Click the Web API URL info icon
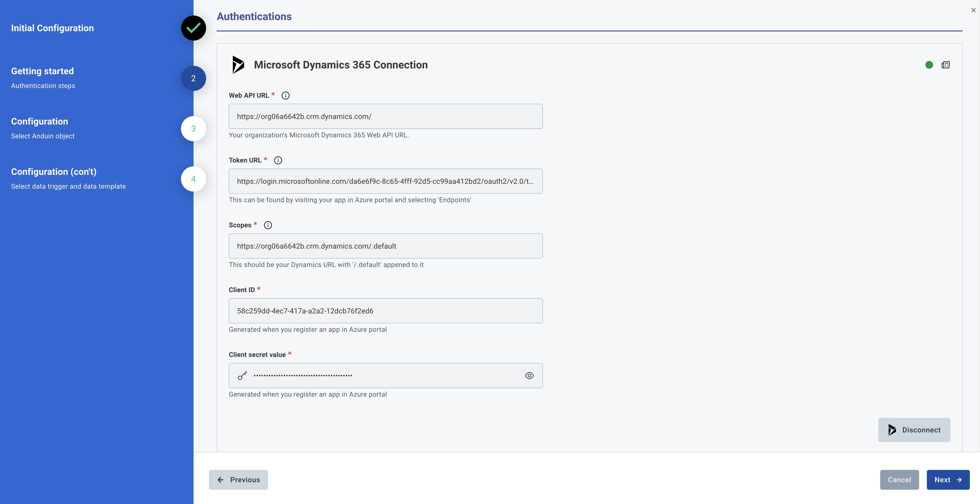This screenshot has height=504, width=980. 285,96
